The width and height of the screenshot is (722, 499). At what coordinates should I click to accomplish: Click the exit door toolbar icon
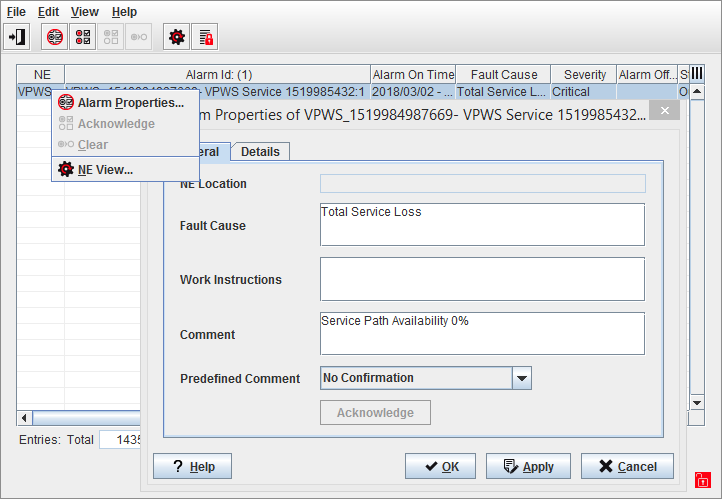coord(17,37)
